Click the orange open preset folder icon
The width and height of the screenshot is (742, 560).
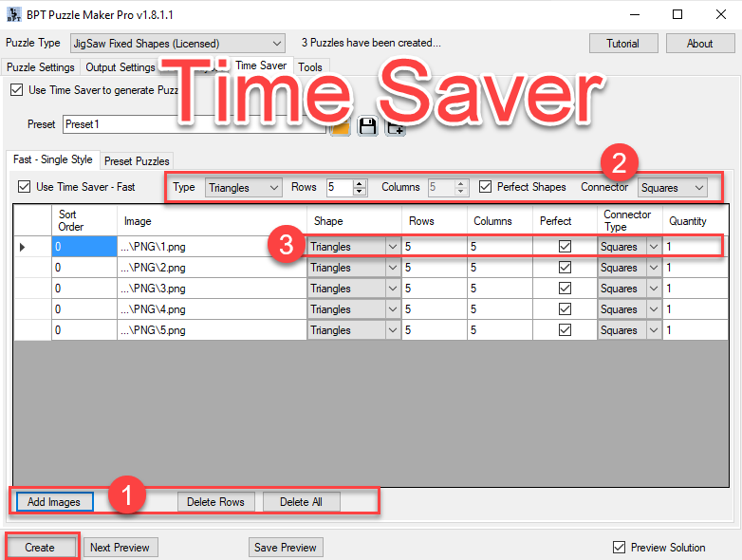click(340, 128)
